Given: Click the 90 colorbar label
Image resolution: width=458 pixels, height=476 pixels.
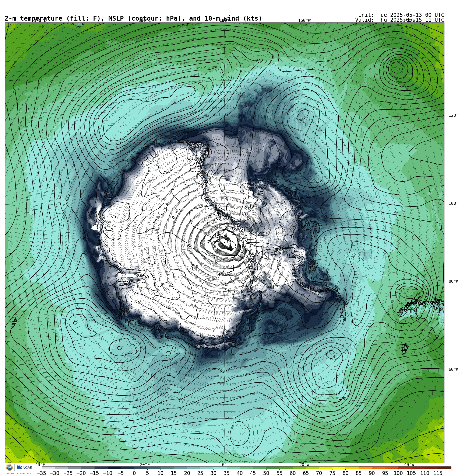Looking at the screenshot, I should [372, 473].
